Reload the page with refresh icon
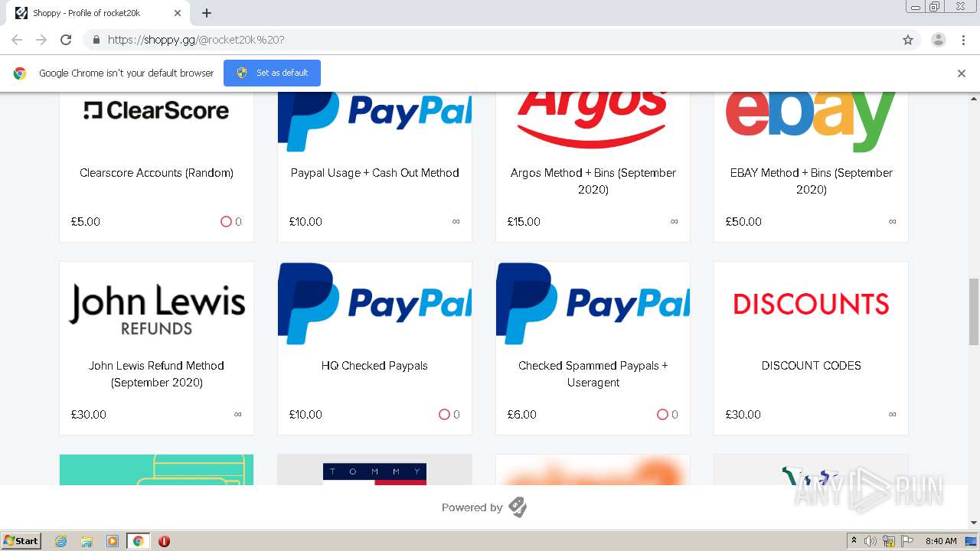 point(66,40)
